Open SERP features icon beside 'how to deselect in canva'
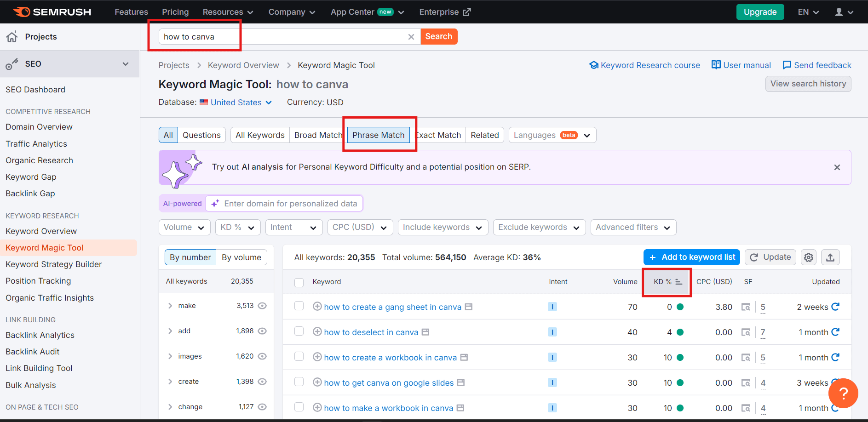The height and width of the screenshot is (422, 868). pos(425,332)
